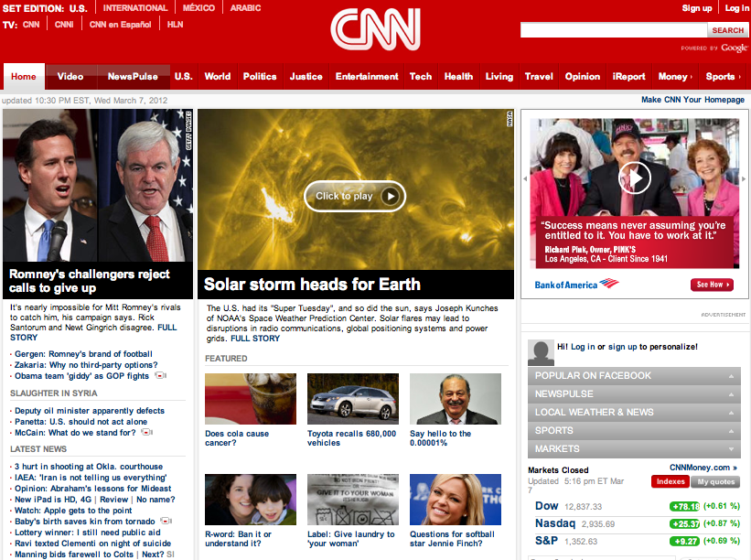Switch edition to Arabic

245,8
